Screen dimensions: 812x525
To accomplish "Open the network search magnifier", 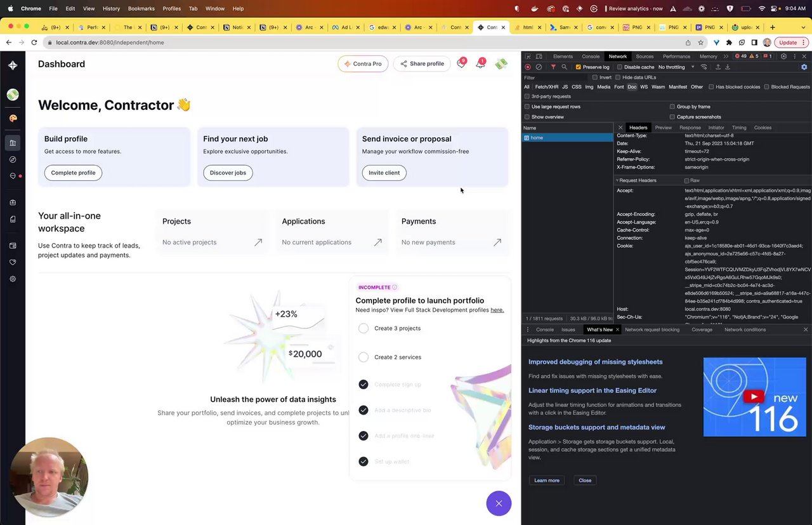I will pyautogui.click(x=564, y=67).
